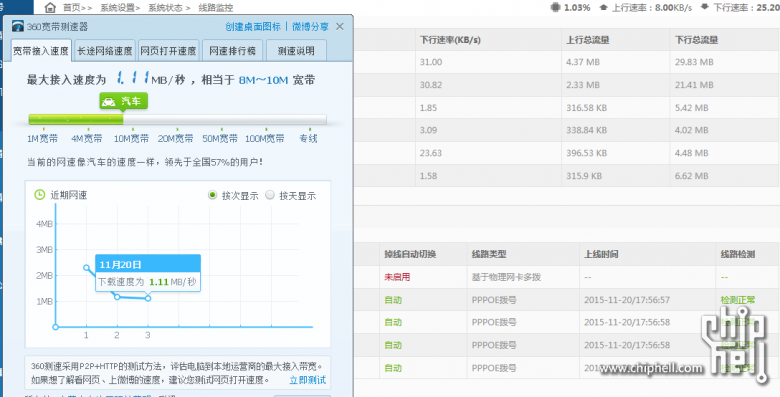Click the 上线时间 column header
Image resolution: width=780 pixels, height=397 pixels.
[x=601, y=254]
